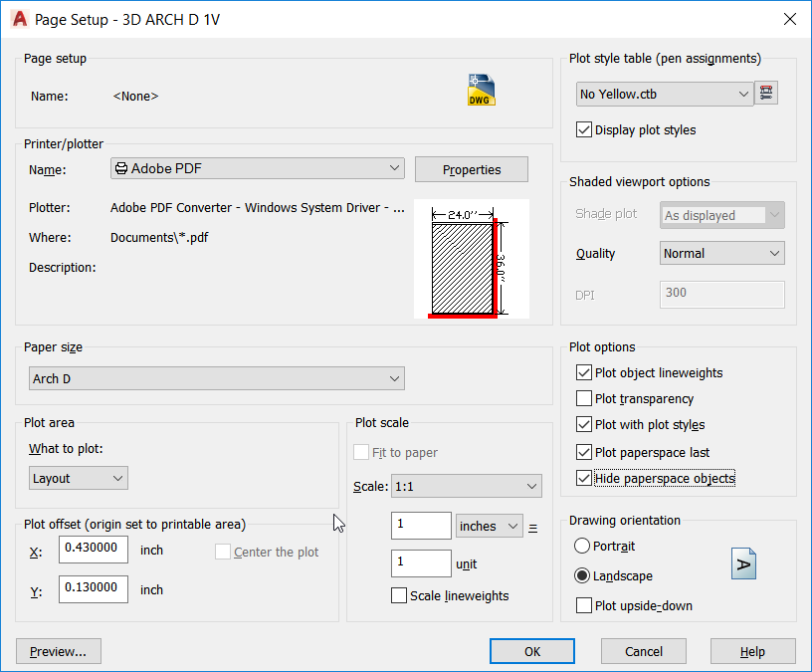Click the DWG file icon in Page setup
The height and width of the screenshot is (672, 812).
pos(481,90)
